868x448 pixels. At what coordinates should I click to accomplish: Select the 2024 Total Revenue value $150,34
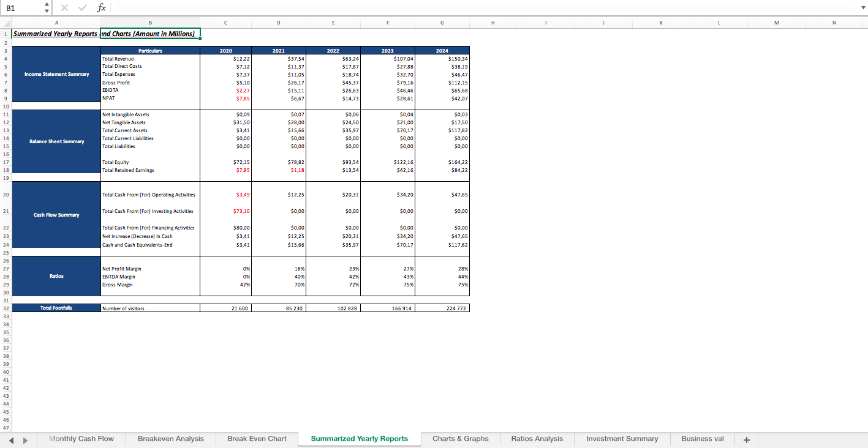pos(442,59)
